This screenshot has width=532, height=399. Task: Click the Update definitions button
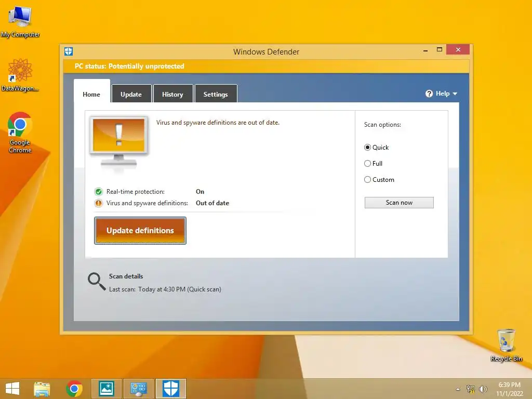coord(140,231)
